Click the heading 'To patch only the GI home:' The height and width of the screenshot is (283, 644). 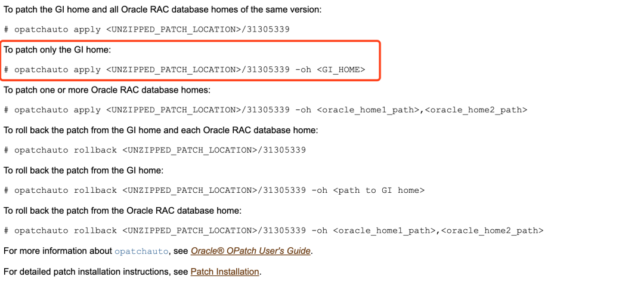click(x=57, y=50)
